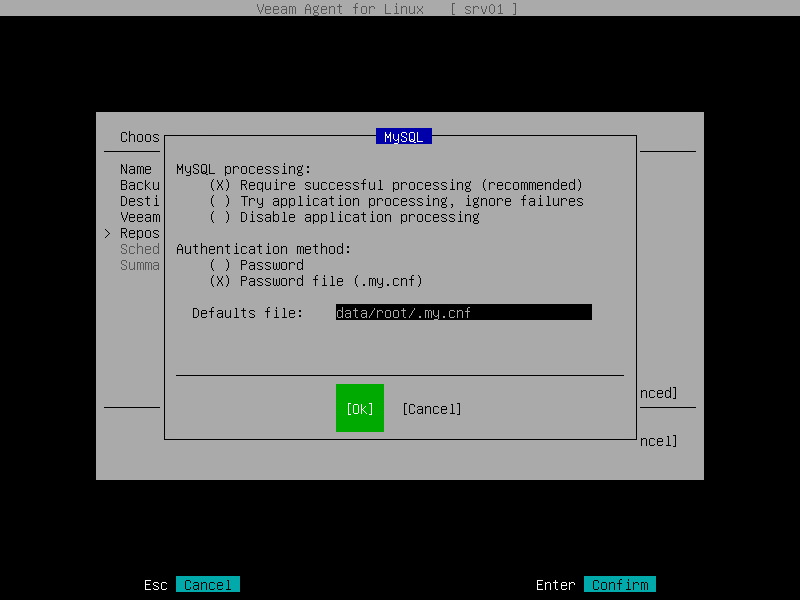Open the Summary wizard step
This screenshot has width=800, height=600.
coord(139,265)
